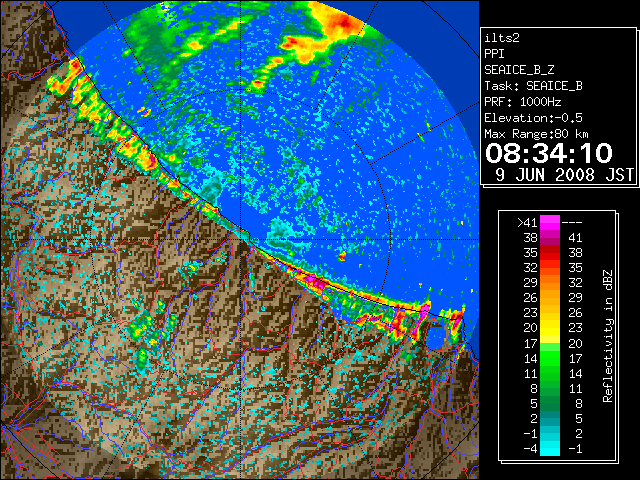Click the -4 legend label
Screen dimensions: 640x480
point(531,449)
